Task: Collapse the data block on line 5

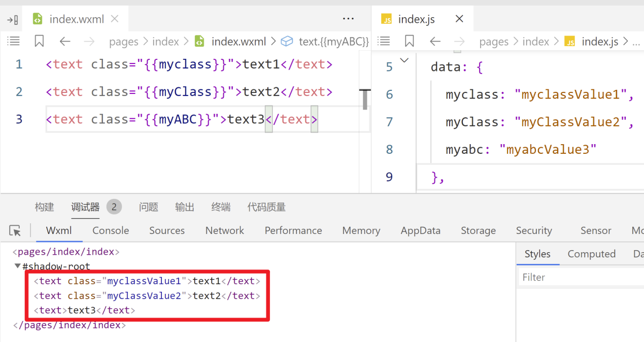Action: click(x=404, y=61)
